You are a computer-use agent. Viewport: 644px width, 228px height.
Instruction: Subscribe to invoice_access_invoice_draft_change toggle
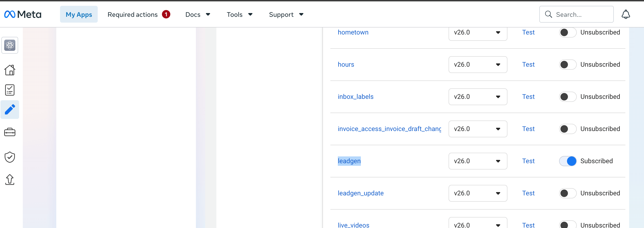(568, 129)
